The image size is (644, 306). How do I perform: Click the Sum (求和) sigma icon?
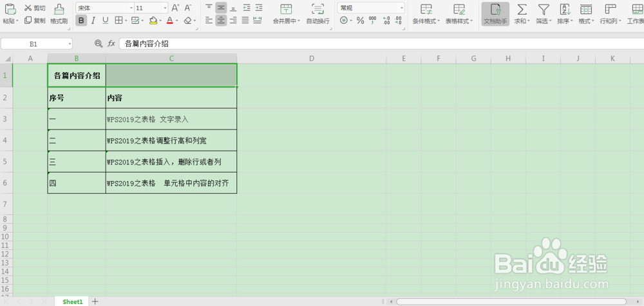tap(522, 10)
